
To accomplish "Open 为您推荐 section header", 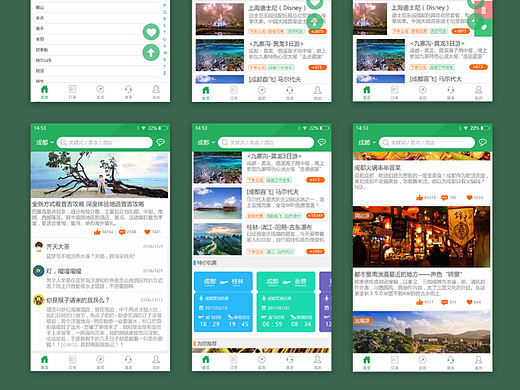I will tap(207, 343).
